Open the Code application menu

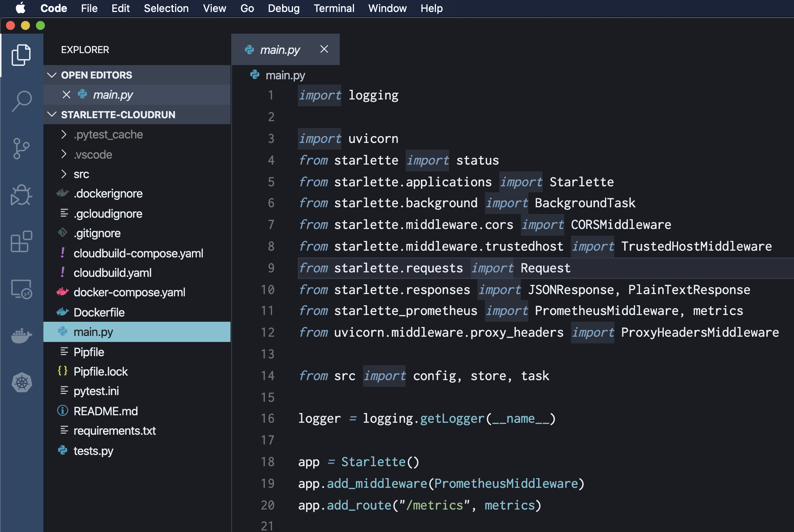tap(54, 8)
